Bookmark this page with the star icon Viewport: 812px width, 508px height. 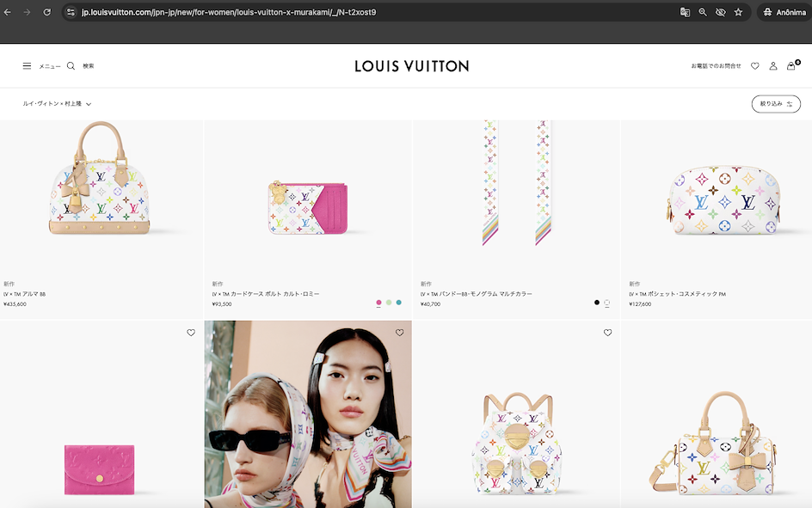pos(739,12)
